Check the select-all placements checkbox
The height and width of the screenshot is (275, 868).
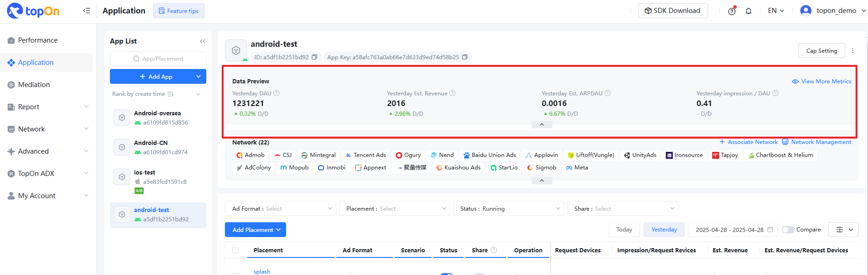coord(236,250)
